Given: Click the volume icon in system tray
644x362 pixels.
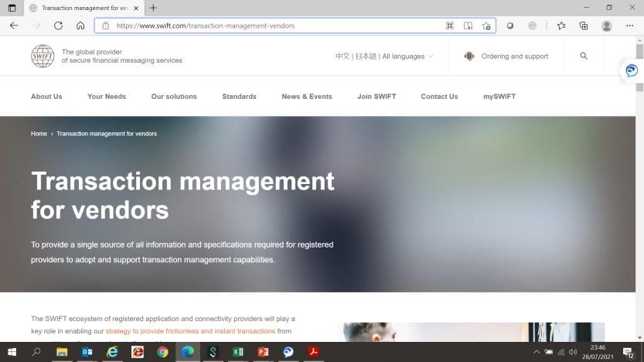Looking at the screenshot, I should point(574,352).
